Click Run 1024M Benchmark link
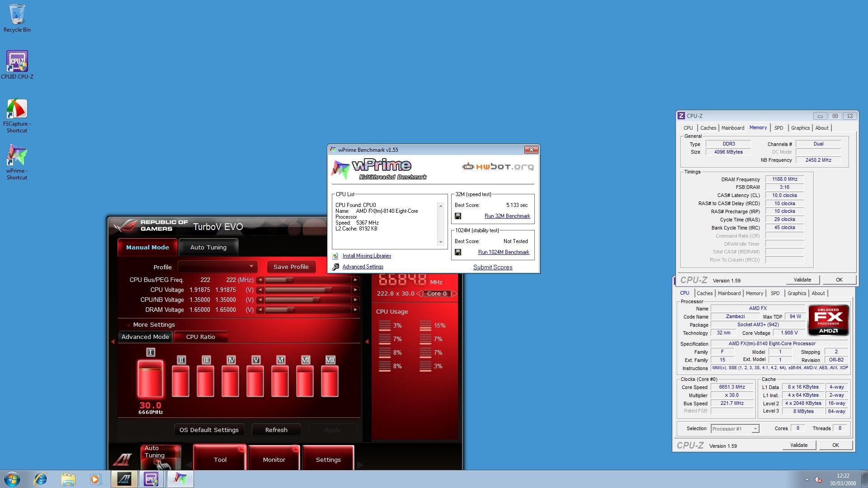Viewport: 868px width, 488px height. click(x=504, y=252)
